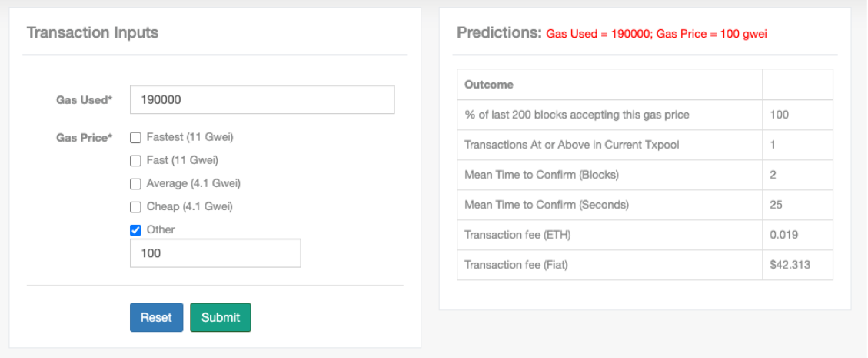Click the Other label text

point(161,229)
